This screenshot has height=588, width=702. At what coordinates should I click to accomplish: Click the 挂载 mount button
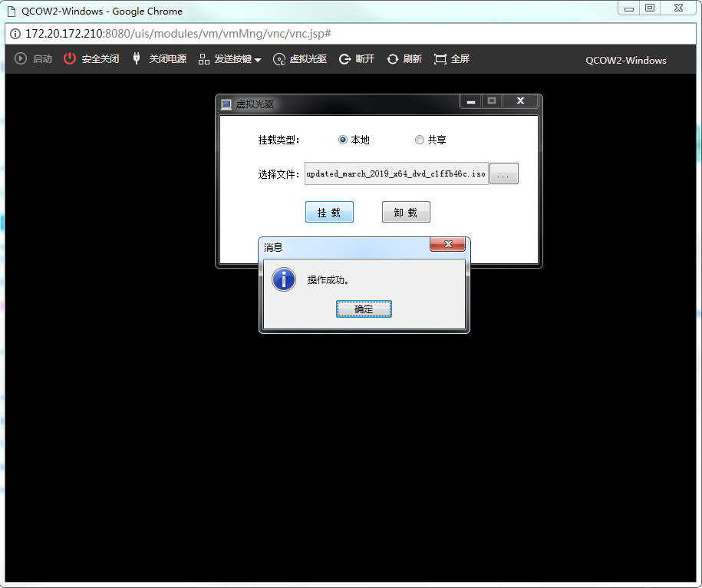click(329, 212)
